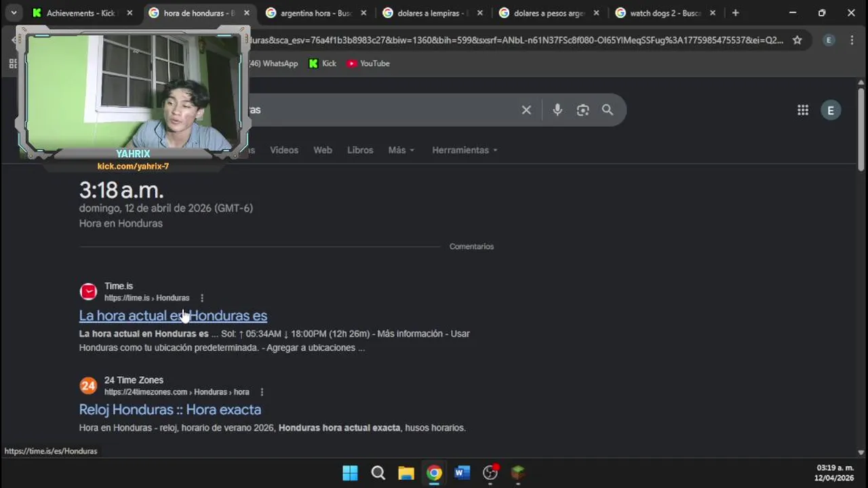The image size is (868, 488).
Task: Open the tab search dropdown arrow
Action: pyautogui.click(x=14, y=13)
